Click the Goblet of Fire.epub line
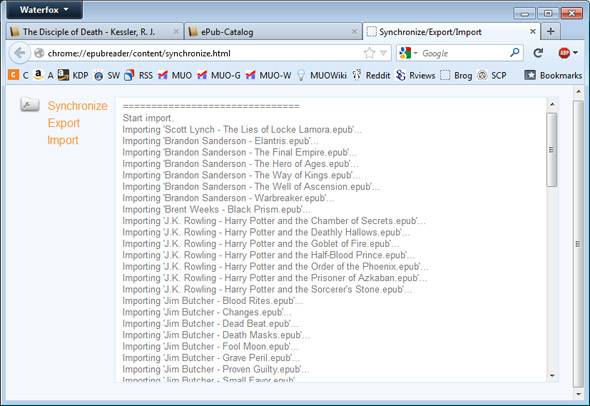Screen dimensions: 590x406 [x=261, y=244]
